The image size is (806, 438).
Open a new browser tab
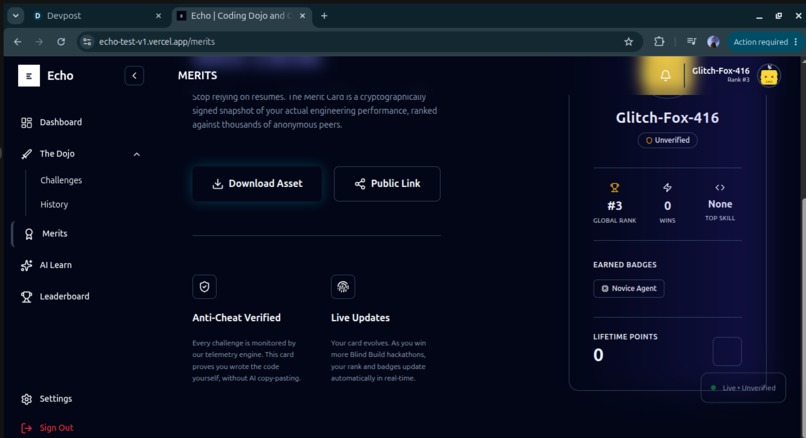[x=324, y=16]
